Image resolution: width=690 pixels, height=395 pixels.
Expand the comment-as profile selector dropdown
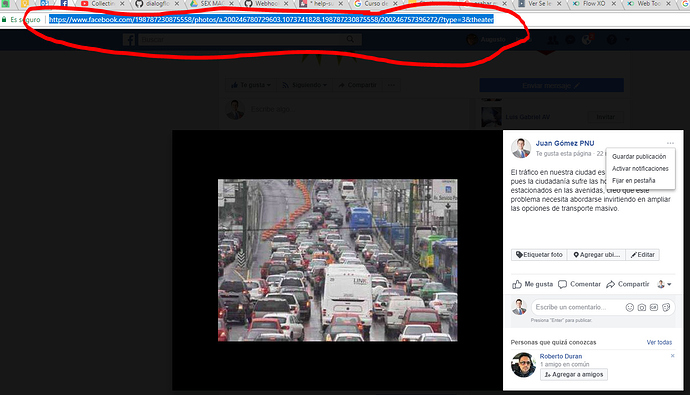[664, 285]
